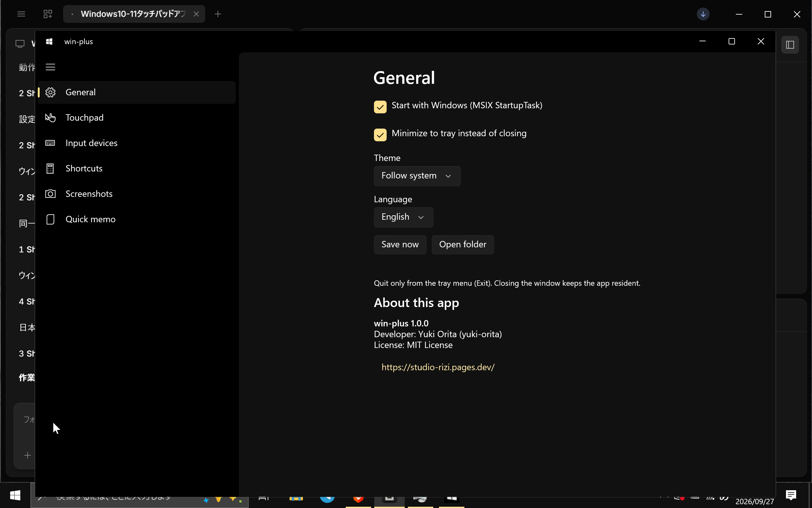This screenshot has width=812, height=508.
Task: Open the background app's hamburger menu
Action: click(21, 14)
